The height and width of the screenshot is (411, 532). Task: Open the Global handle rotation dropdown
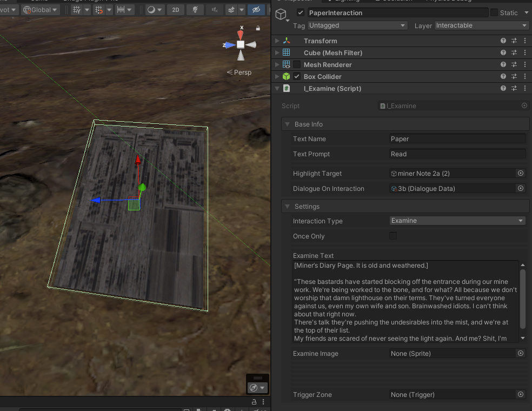coord(40,10)
